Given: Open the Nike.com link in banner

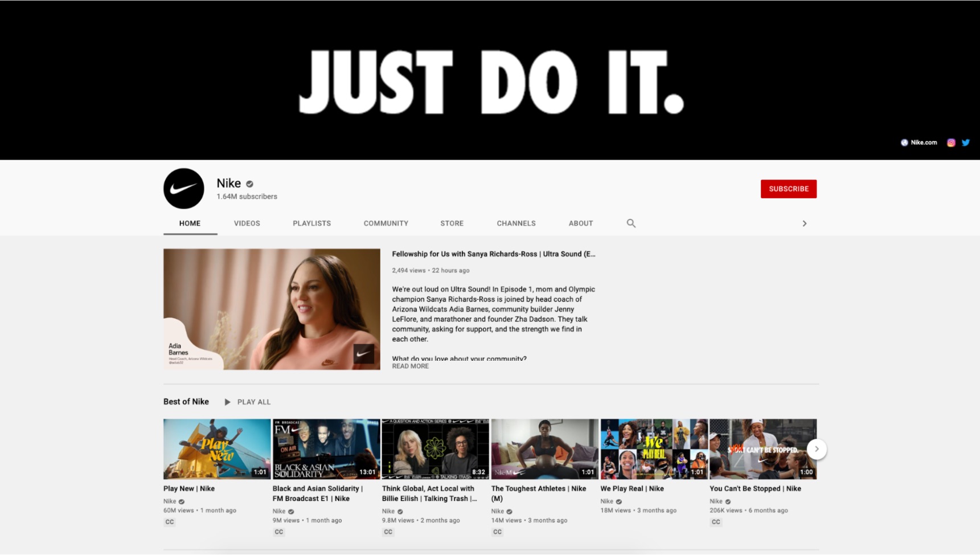Looking at the screenshot, I should coord(919,142).
